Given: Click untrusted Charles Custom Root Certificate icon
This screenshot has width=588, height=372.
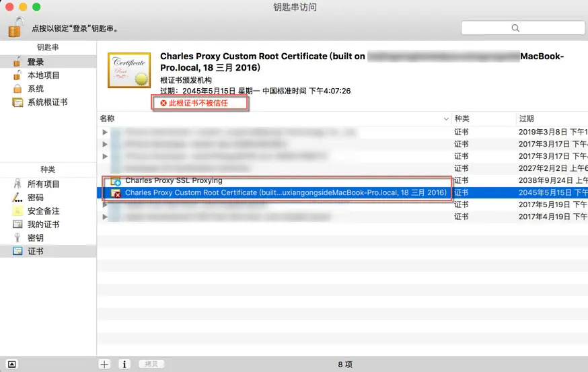Looking at the screenshot, I should tap(116, 193).
